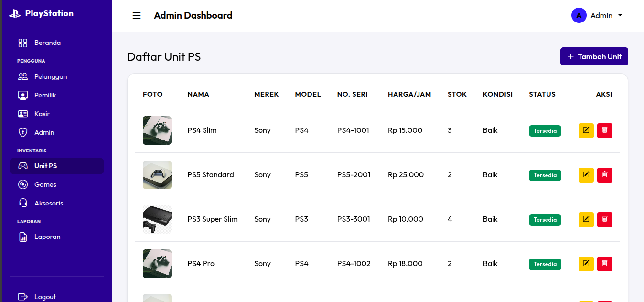Click the "PS5 Standard" name cell
644x302 pixels.
tap(211, 175)
